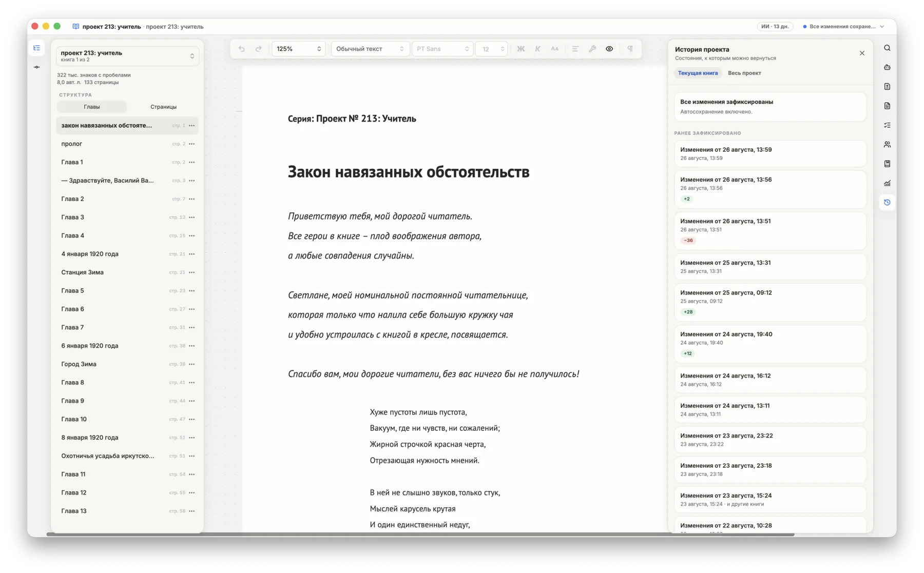Open options menu for Глава 10
Viewport: 924px width, 573px height.
pos(192,419)
